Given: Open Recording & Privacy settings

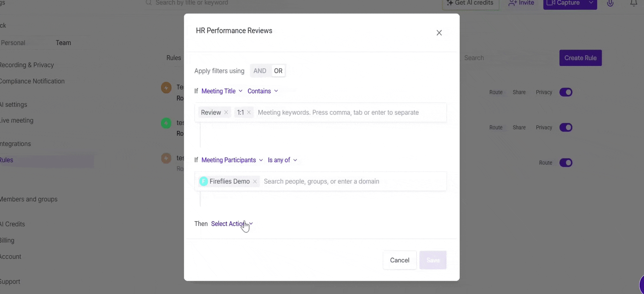Looking at the screenshot, I should click(x=27, y=65).
